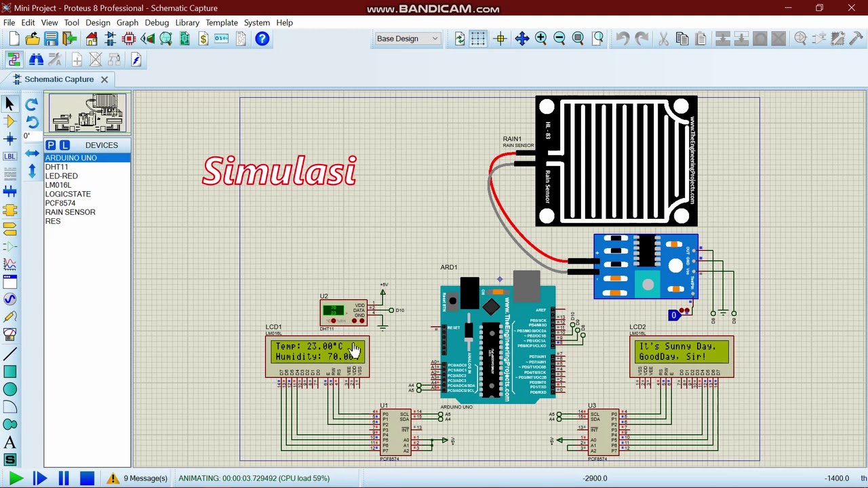Select the Selection Mode arrow tool

pyautogui.click(x=9, y=104)
